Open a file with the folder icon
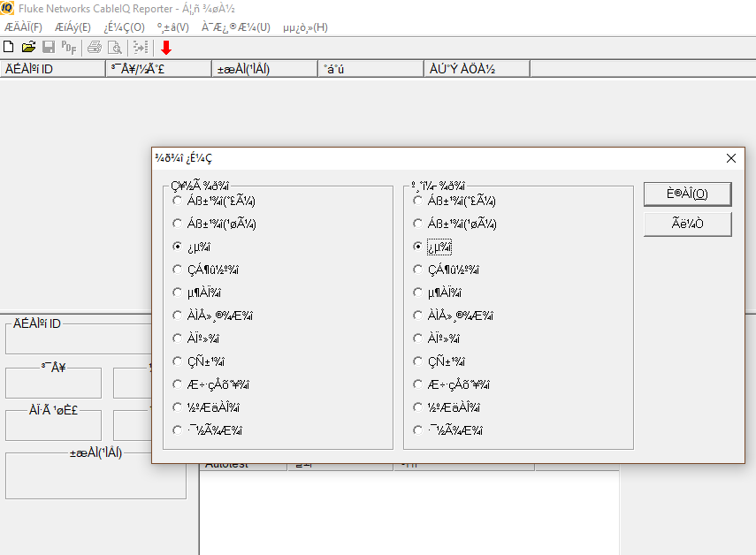The width and height of the screenshot is (756, 555). coord(28,47)
